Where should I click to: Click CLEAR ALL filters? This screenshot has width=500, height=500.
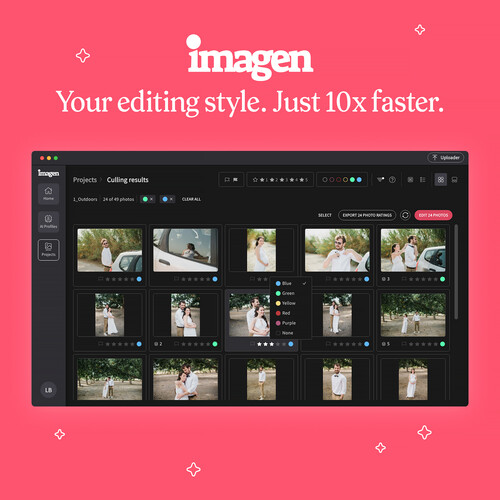191,199
